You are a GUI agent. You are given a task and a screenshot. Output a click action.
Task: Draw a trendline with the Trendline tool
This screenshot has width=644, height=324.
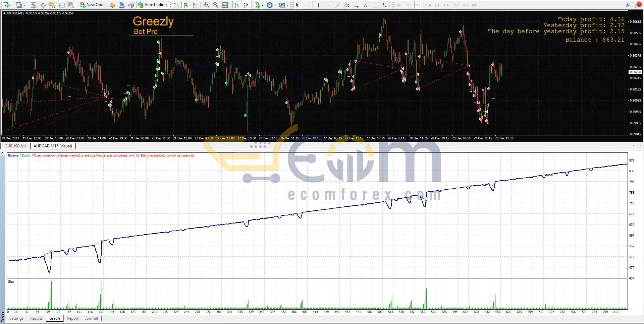tap(337, 5)
